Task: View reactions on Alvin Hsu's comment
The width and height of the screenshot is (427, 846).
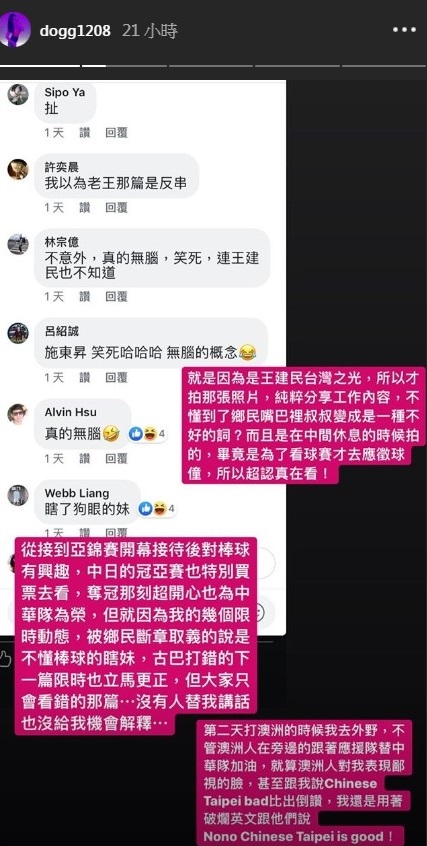Action: 147,433
